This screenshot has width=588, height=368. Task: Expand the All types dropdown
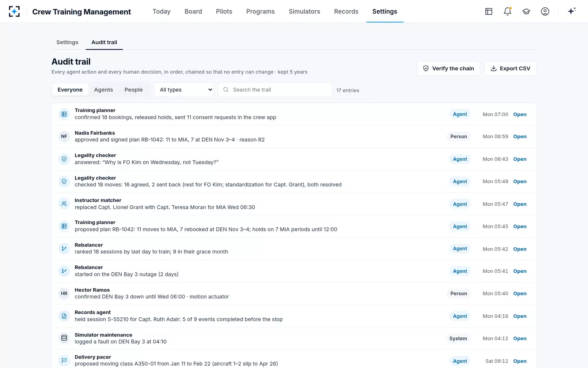(x=184, y=90)
